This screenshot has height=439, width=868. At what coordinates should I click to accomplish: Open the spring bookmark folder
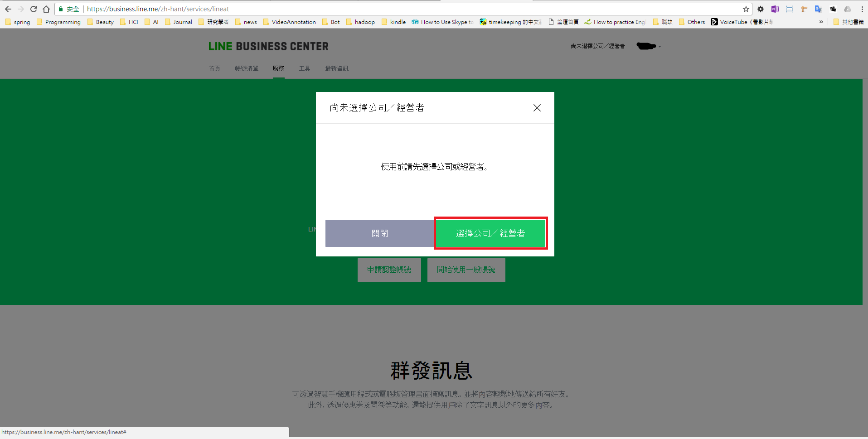pos(18,22)
